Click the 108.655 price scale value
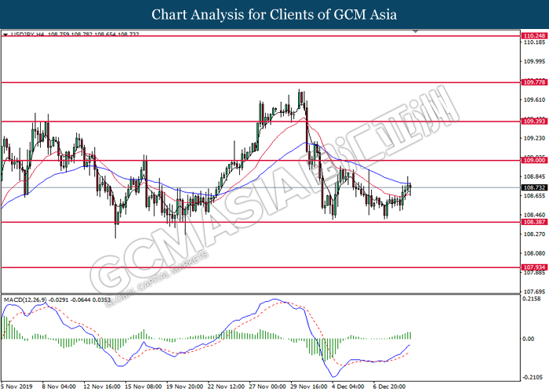Viewport: 549px width, 392px height. click(x=534, y=196)
